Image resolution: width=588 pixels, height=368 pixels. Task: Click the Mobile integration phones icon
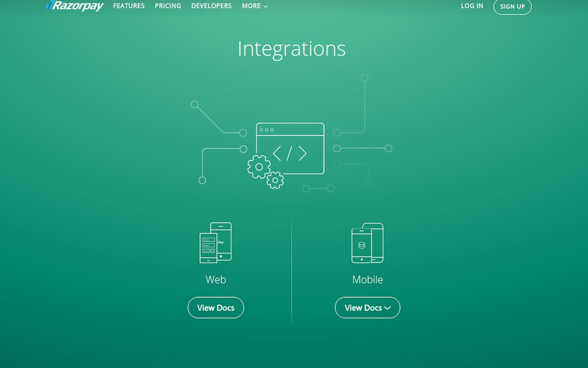[367, 243]
